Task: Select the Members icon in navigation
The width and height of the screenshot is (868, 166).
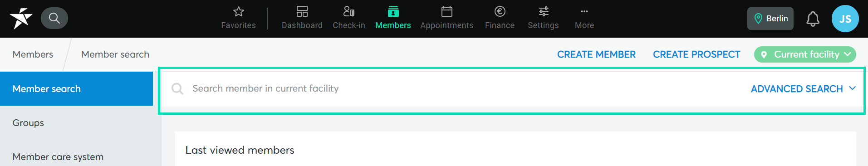Action: coord(393,12)
